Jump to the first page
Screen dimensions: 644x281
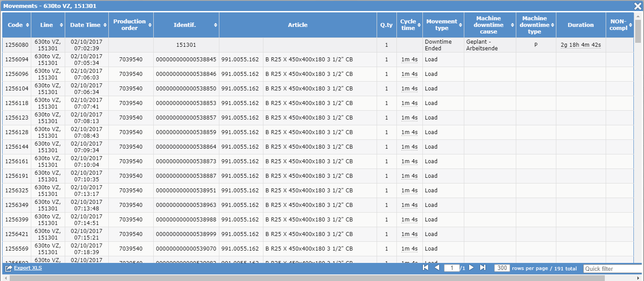click(425, 268)
